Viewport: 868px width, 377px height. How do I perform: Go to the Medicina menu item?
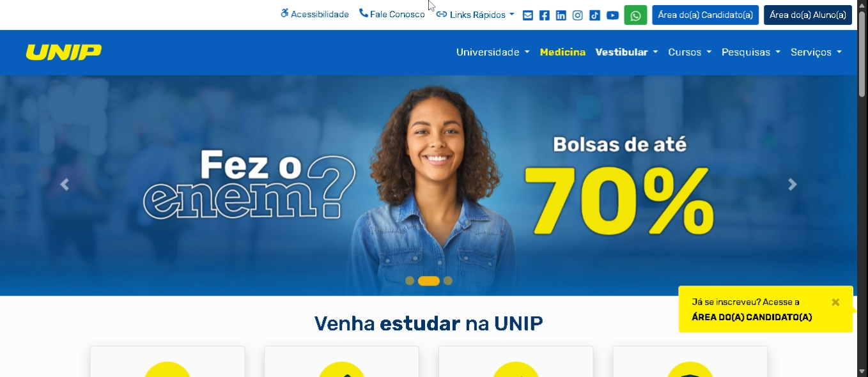pos(562,52)
